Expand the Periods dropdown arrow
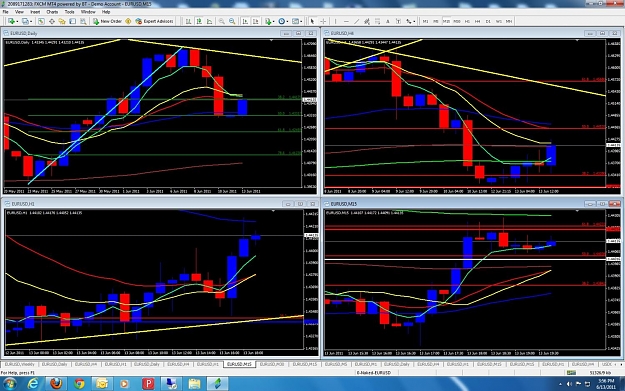The width and height of the screenshot is (625, 391). [x=287, y=21]
